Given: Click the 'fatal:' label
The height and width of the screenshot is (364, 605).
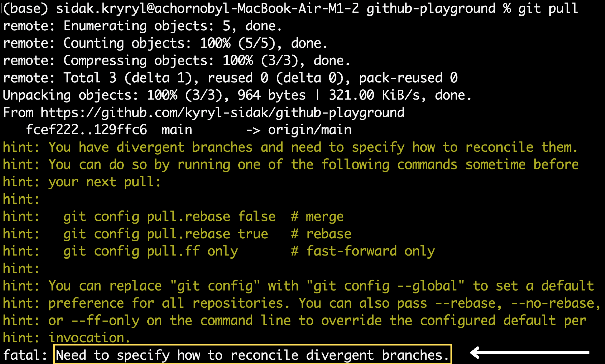Looking at the screenshot, I should click(x=25, y=355).
